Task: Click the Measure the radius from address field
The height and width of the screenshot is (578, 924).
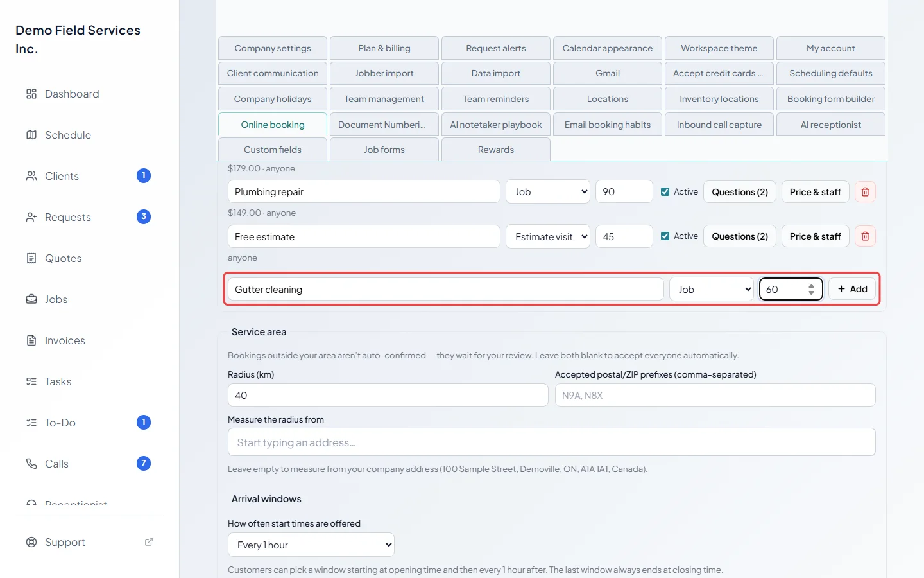Action: (x=552, y=442)
